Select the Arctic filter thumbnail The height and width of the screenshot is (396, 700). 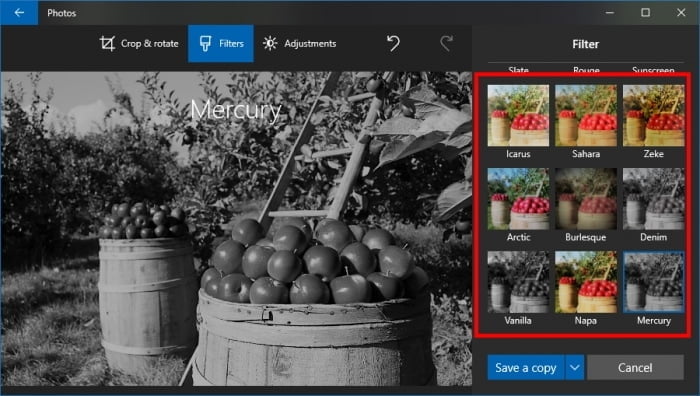[518, 199]
